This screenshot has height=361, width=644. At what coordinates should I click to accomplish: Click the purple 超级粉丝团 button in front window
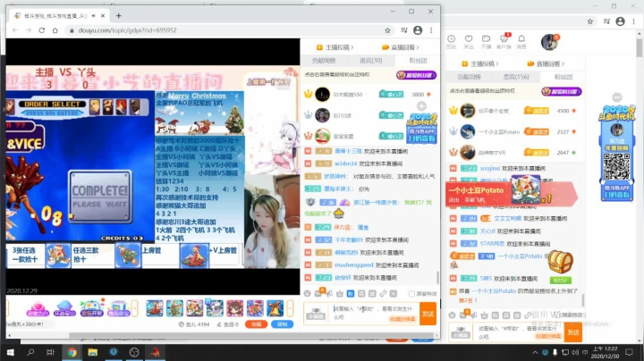coord(416,75)
